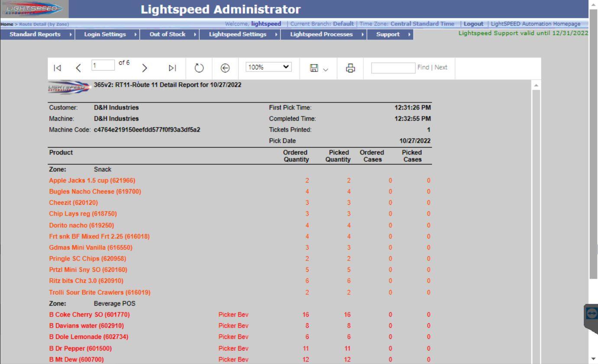
Task: Go to next report page
Action: click(x=145, y=68)
